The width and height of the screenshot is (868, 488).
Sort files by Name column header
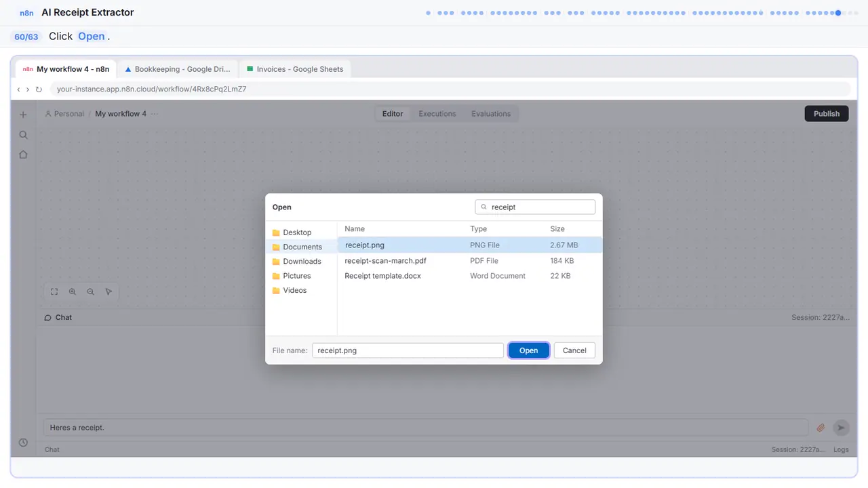(x=355, y=229)
